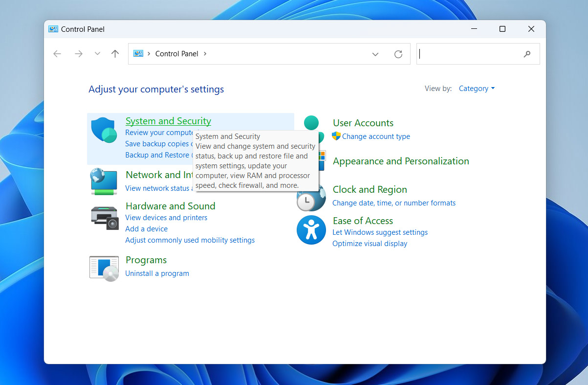Screen dimensions: 588x385
Task: Open System and Security category
Action: pyautogui.click(x=168, y=121)
